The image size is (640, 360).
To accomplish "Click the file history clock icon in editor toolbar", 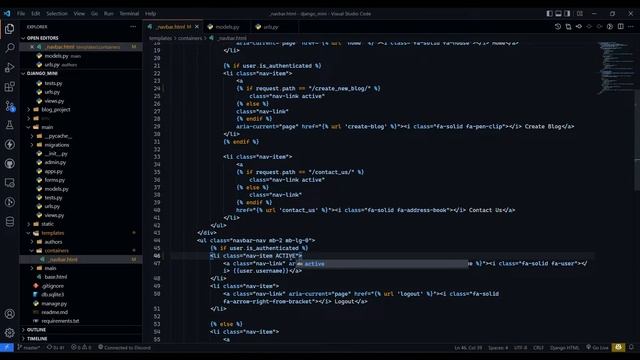I will coord(558,27).
